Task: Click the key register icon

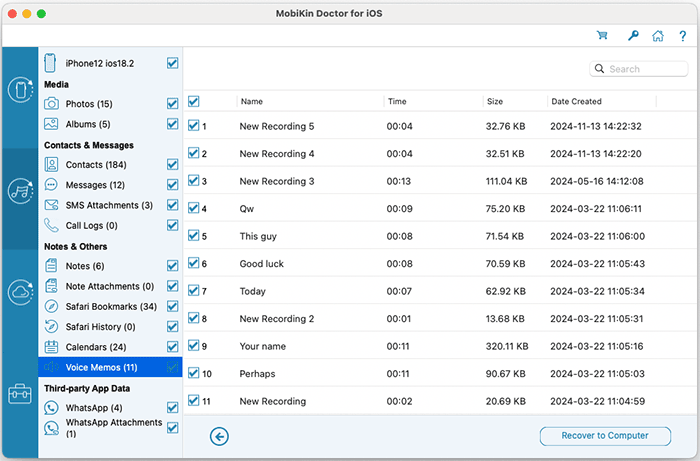Action: 633,35
